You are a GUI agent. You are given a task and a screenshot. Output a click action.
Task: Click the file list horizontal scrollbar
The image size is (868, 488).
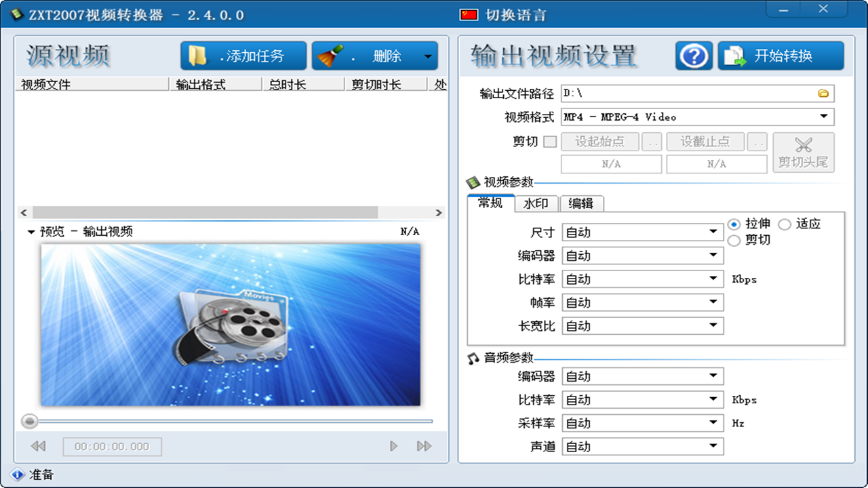tap(205, 212)
